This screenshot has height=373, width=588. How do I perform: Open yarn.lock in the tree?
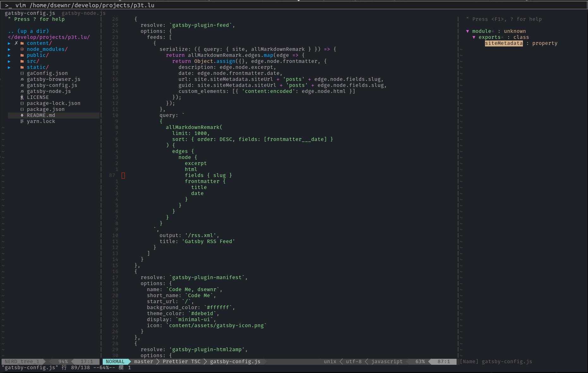(x=41, y=121)
